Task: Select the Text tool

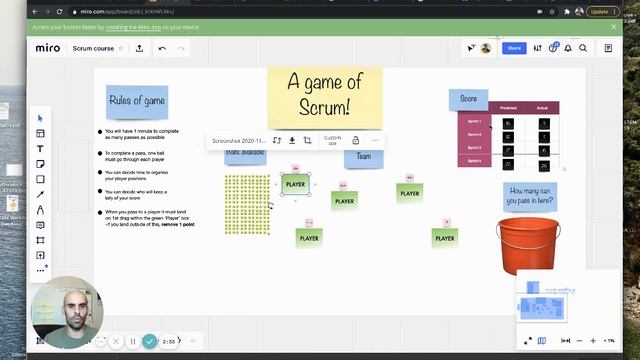Action: (x=40, y=149)
